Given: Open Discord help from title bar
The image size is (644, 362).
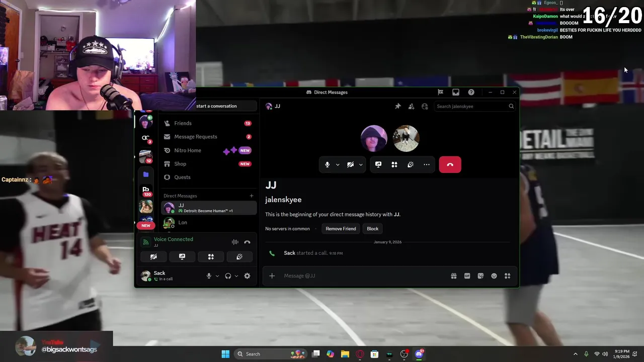Looking at the screenshot, I should click(471, 92).
